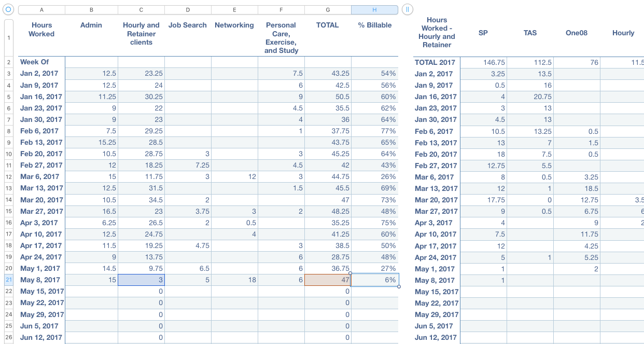Click the TOTAL cell showing 50.5
The width and height of the screenshot is (644, 344).
click(x=328, y=97)
